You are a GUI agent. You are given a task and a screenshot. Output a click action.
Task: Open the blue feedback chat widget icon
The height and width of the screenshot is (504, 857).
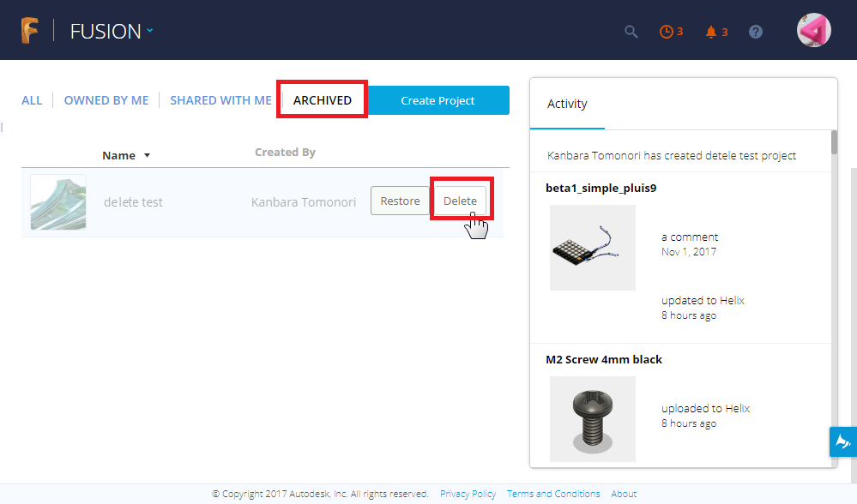pos(842,441)
